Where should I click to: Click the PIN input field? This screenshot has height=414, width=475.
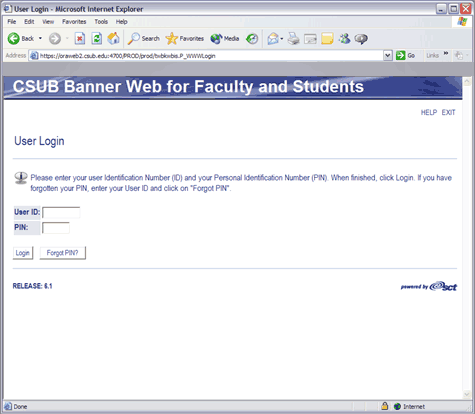click(x=56, y=228)
